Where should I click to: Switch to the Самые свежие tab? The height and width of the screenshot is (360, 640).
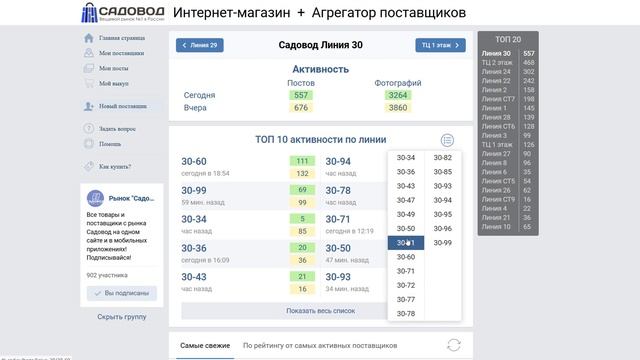205,346
